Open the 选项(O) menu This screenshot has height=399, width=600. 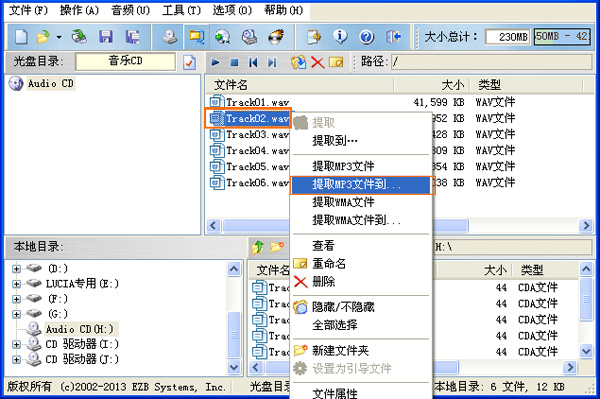point(232,10)
